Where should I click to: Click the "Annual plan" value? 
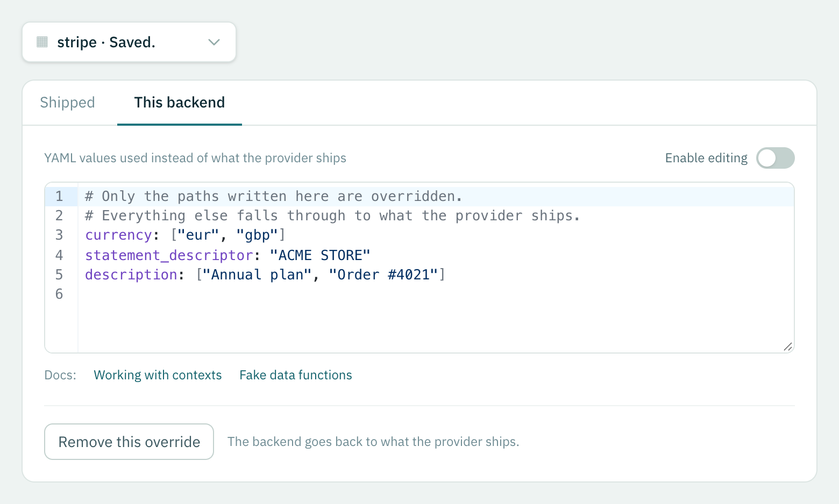tap(257, 275)
